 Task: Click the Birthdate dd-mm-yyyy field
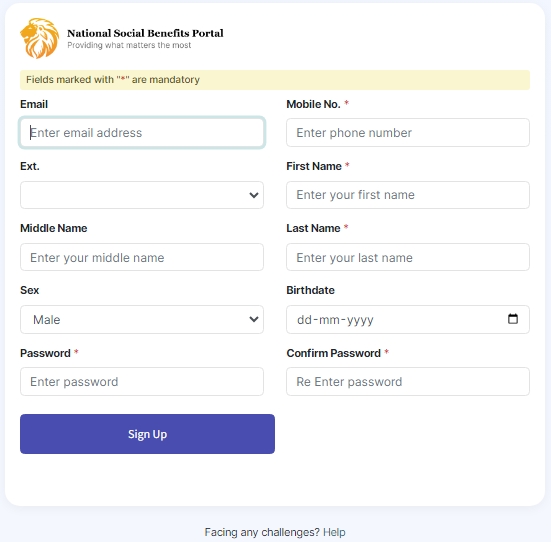408,320
